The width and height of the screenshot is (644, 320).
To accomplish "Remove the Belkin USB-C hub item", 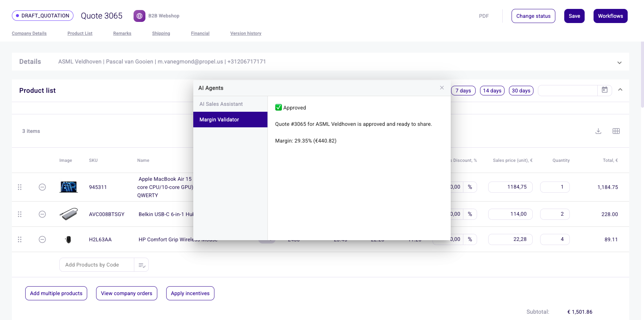I will [x=42, y=214].
